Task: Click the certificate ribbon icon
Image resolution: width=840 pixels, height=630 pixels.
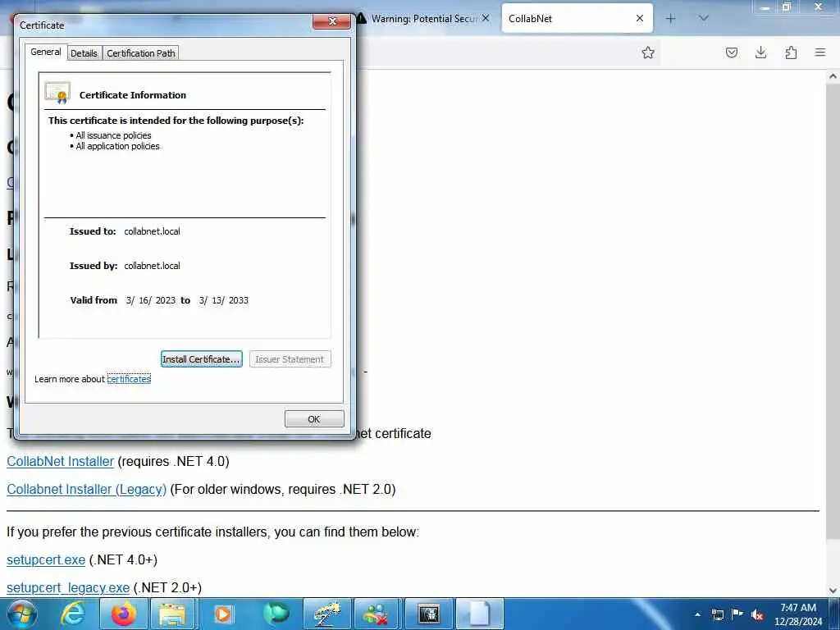Action: click(58, 94)
